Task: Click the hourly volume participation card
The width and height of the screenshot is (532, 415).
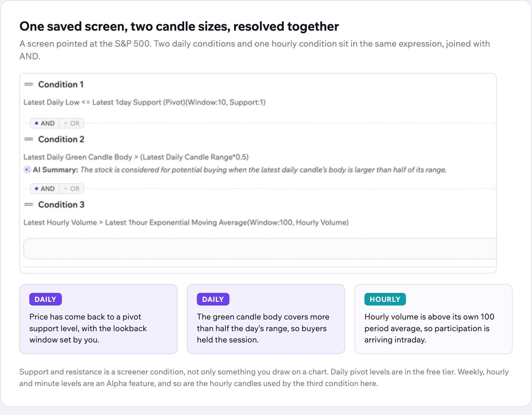Action: pyautogui.click(x=434, y=319)
